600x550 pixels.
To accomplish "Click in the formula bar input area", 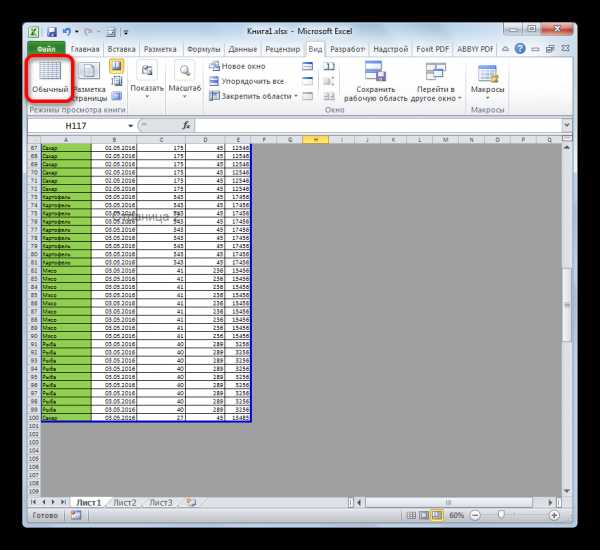I will [x=378, y=125].
